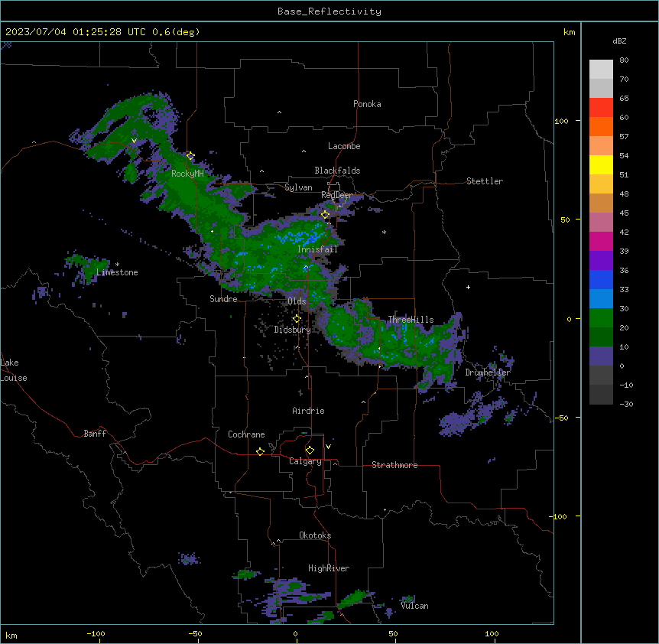
Task: Click the Lake Louise label
Action: click(14, 370)
